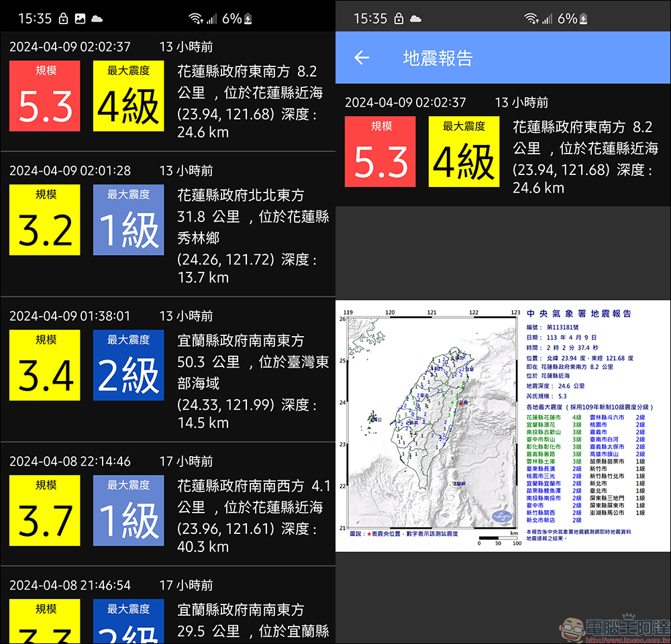671x644 pixels.
Task: Open the 南南西方 4.1 公里 earthquake description
Action: coord(254,516)
